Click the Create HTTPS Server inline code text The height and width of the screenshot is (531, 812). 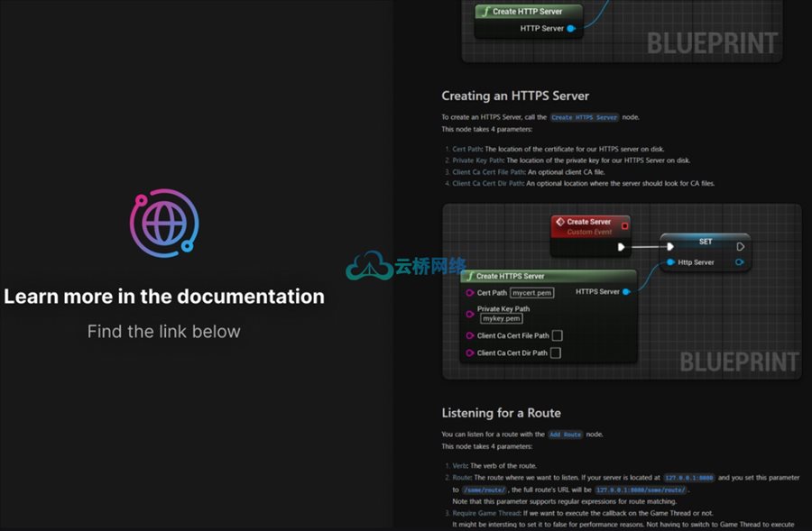pyautogui.click(x=585, y=117)
